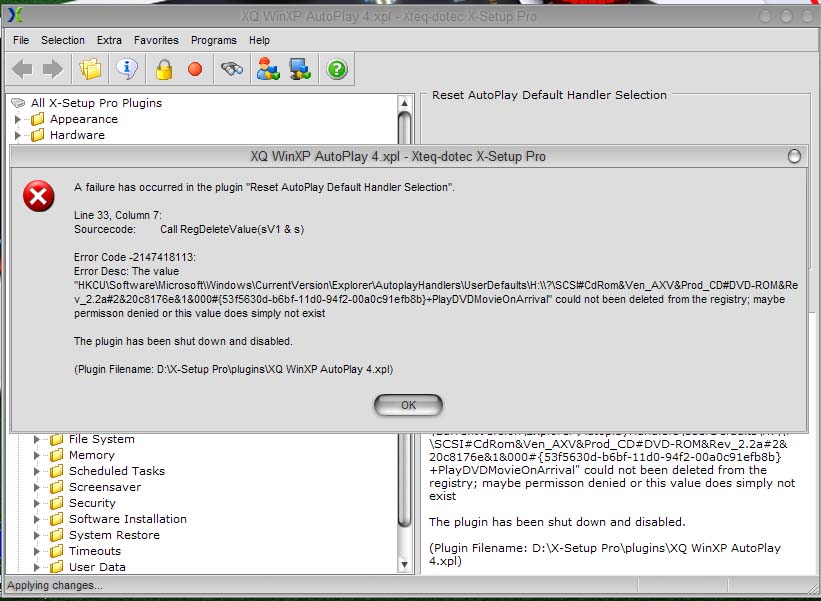The image size is (821, 601).
Task: Click the X-Setup logo in title bar
Action: click(15, 15)
